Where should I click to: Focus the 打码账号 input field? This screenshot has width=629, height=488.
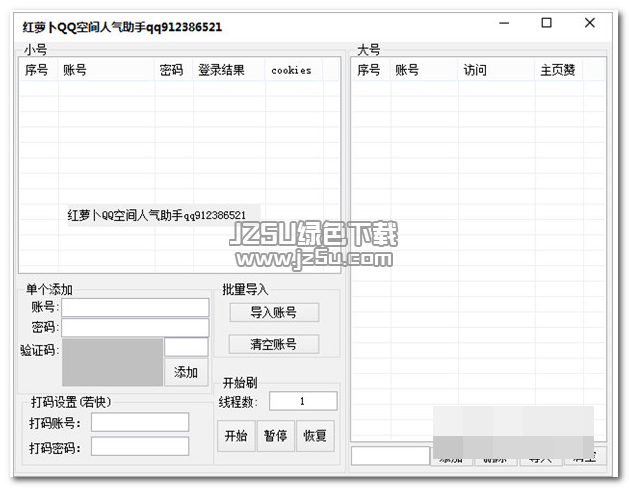point(140,422)
